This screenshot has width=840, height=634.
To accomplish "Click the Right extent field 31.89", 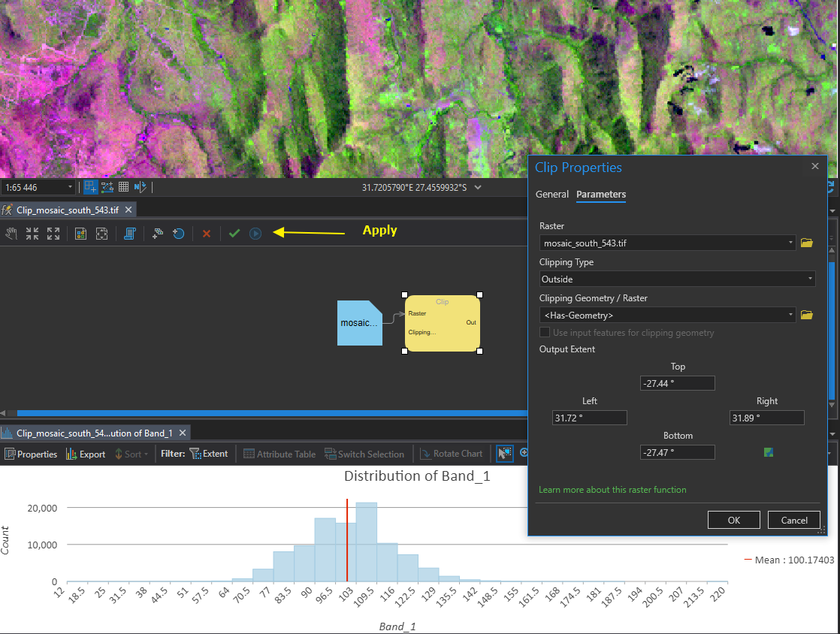I will 766,418.
